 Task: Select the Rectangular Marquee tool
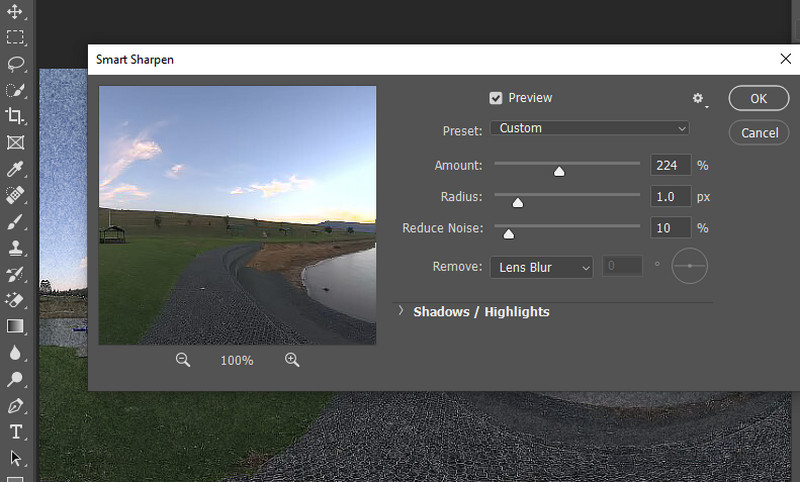(x=16, y=38)
